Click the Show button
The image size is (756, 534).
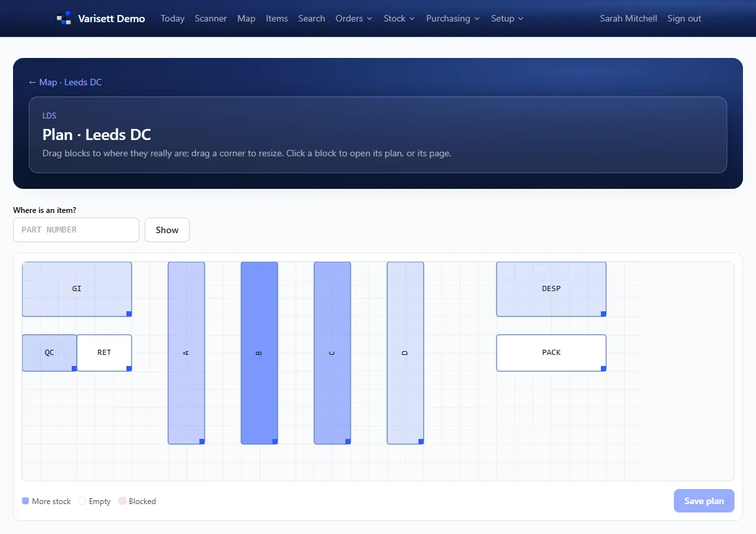167,230
